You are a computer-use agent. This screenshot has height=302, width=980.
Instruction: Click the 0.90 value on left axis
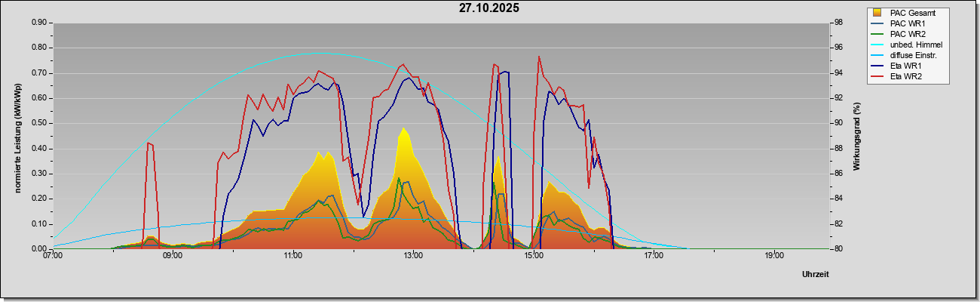(x=39, y=23)
